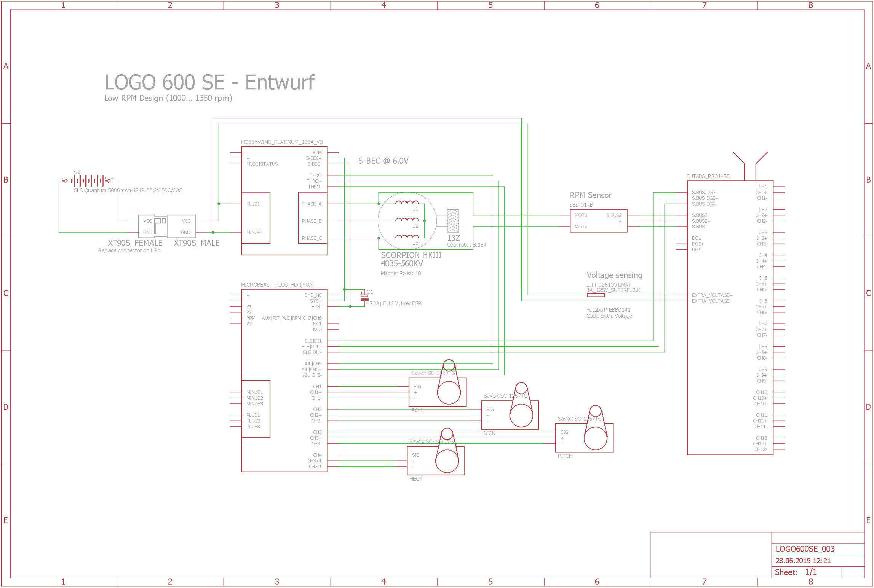Click the MICROBEAST_PLUS_HD (PRO) label
The width and height of the screenshot is (874, 588).
[277, 285]
